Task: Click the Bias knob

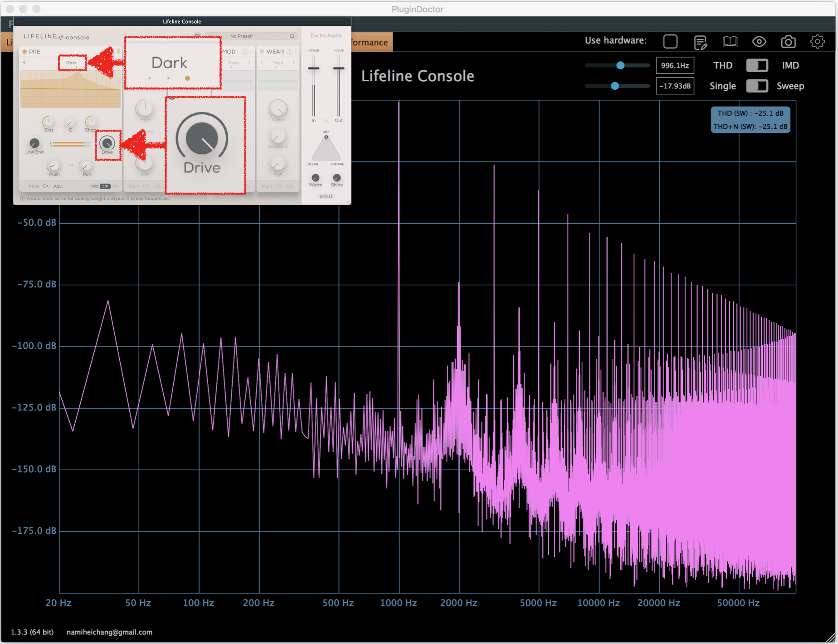Action: point(49,122)
